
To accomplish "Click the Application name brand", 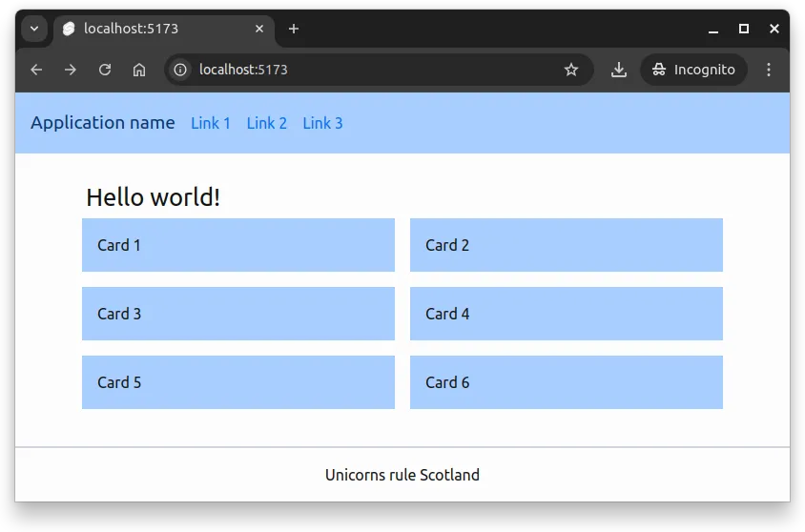I will click(103, 123).
